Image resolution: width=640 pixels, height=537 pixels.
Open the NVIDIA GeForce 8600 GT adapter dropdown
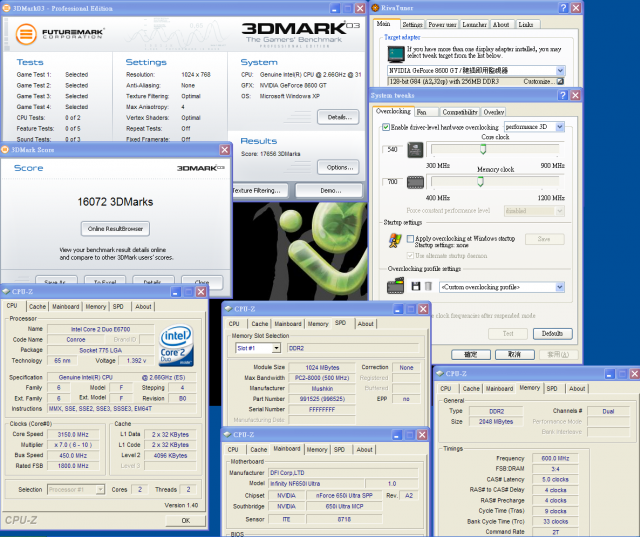click(x=560, y=71)
